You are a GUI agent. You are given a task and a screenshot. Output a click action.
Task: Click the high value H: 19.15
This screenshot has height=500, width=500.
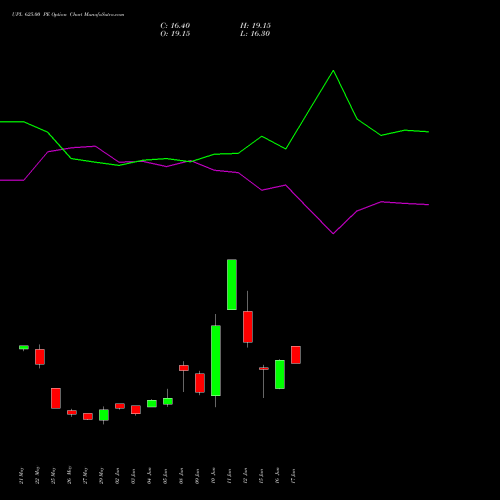255,26
